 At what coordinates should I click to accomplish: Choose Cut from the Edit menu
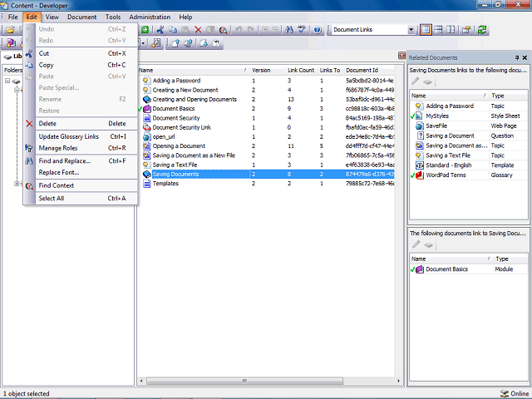point(81,53)
